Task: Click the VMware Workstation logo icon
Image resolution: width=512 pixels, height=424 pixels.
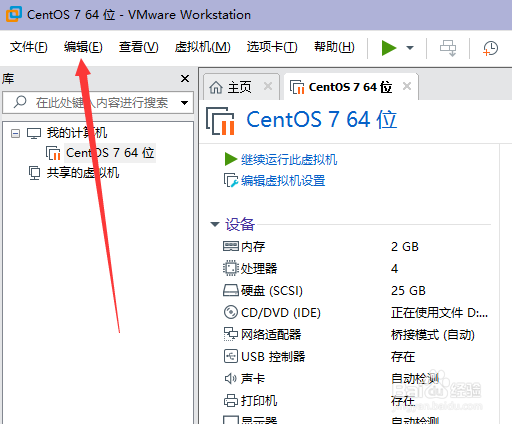Action: tap(14, 14)
